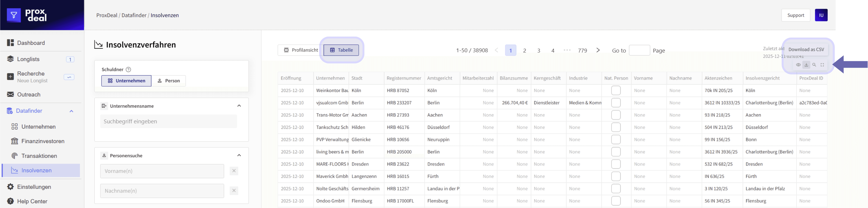The height and width of the screenshot is (208, 868).
Task: Check Nat. Person box for Trans-Motor row
Action: [616, 115]
